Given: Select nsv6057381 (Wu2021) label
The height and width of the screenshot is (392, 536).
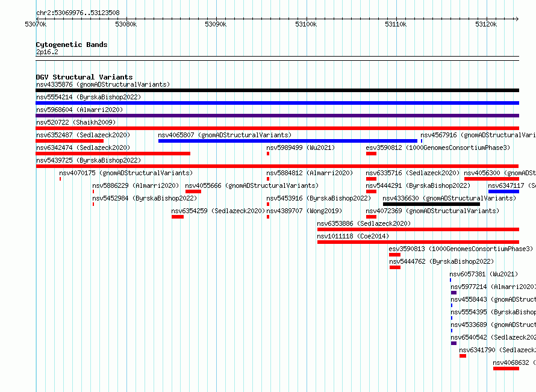Looking at the screenshot, I should pyautogui.click(x=484, y=274).
